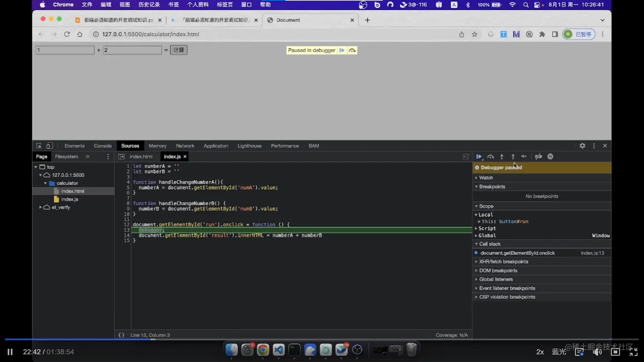Open the Chrome extensions puzzle menu
Image resolution: width=644 pixels, height=362 pixels.
point(542,34)
